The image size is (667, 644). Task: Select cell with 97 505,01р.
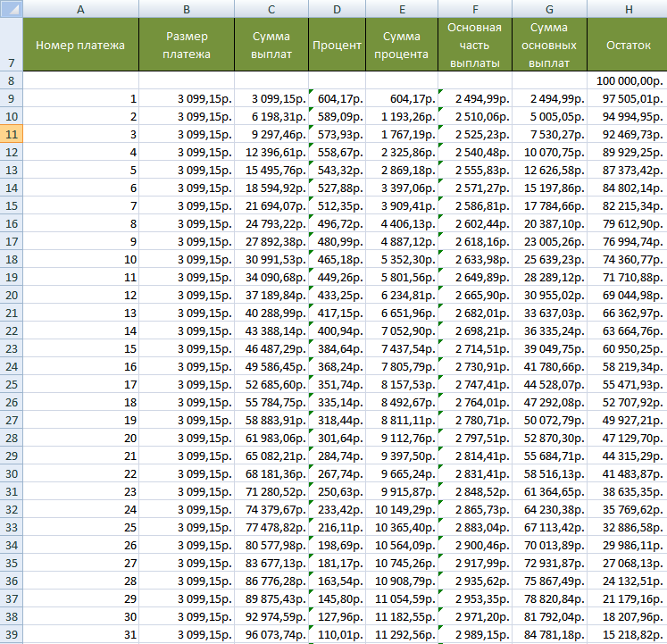pyautogui.click(x=628, y=98)
